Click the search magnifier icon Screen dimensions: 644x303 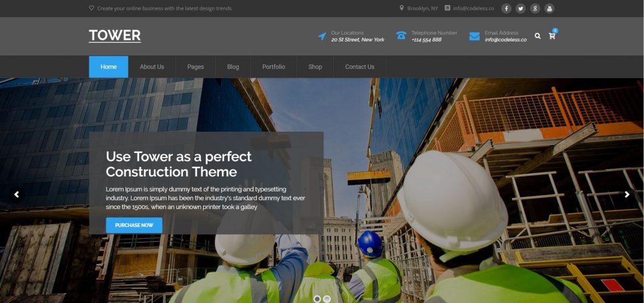point(538,36)
